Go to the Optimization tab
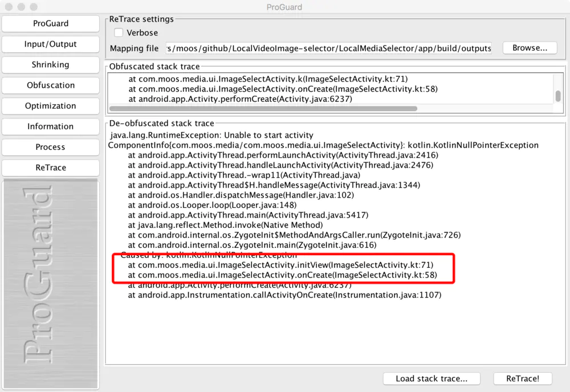 pos(51,106)
